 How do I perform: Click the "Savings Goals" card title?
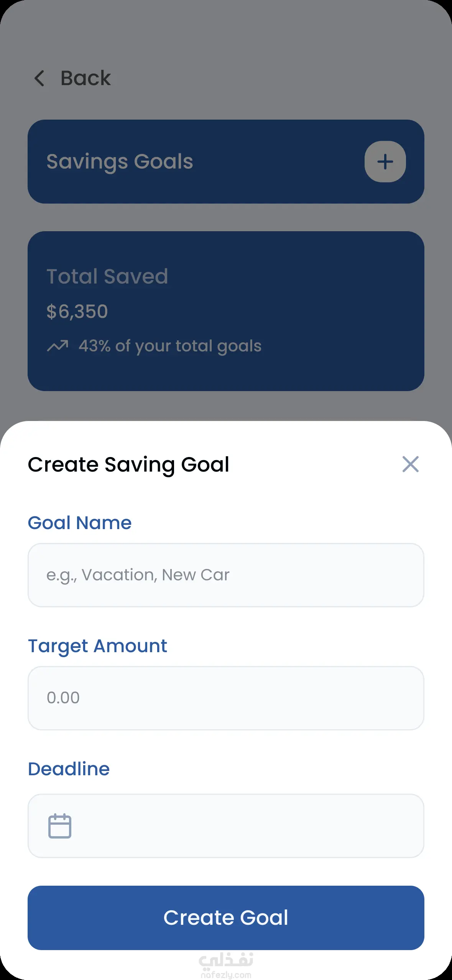pos(120,161)
